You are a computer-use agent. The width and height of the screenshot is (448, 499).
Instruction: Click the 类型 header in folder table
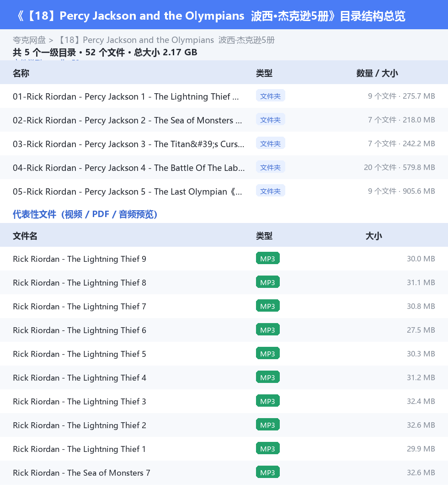tap(264, 73)
